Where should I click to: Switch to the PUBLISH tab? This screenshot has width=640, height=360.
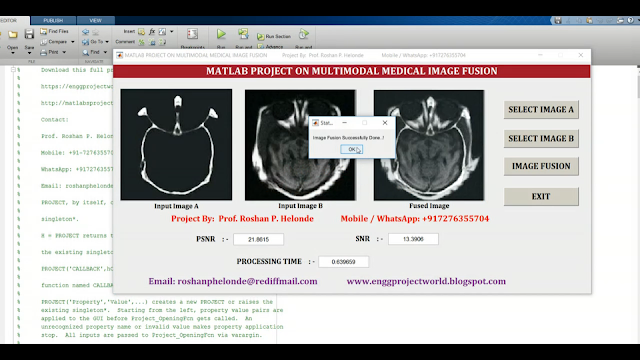53,20
